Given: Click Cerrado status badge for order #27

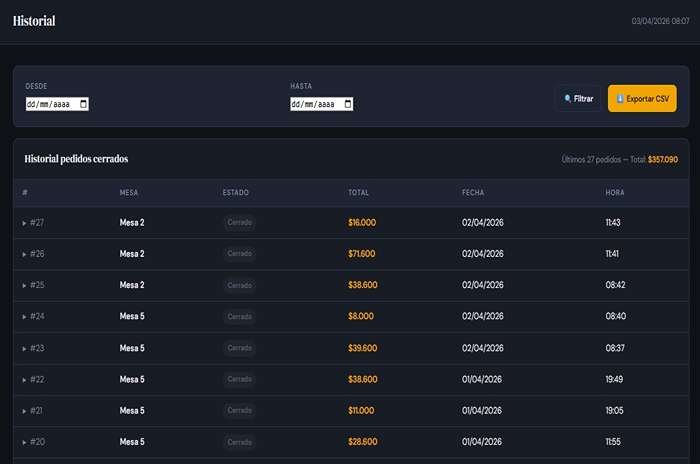Looking at the screenshot, I should pos(239,223).
